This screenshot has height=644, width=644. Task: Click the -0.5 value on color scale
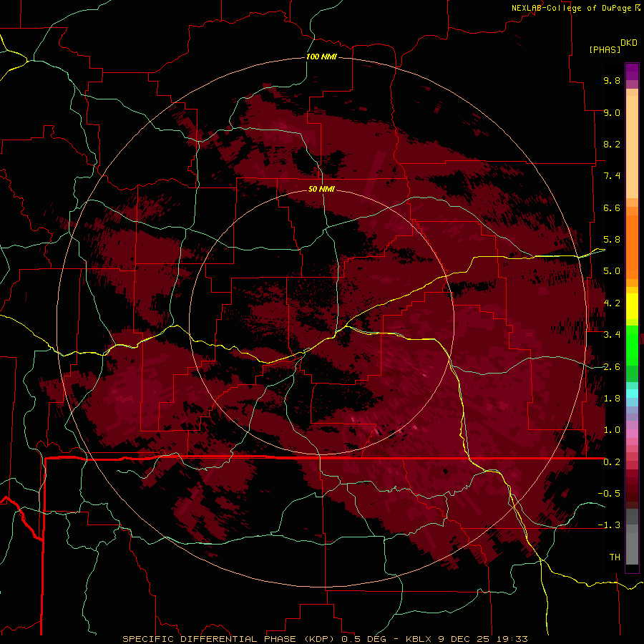click(609, 494)
